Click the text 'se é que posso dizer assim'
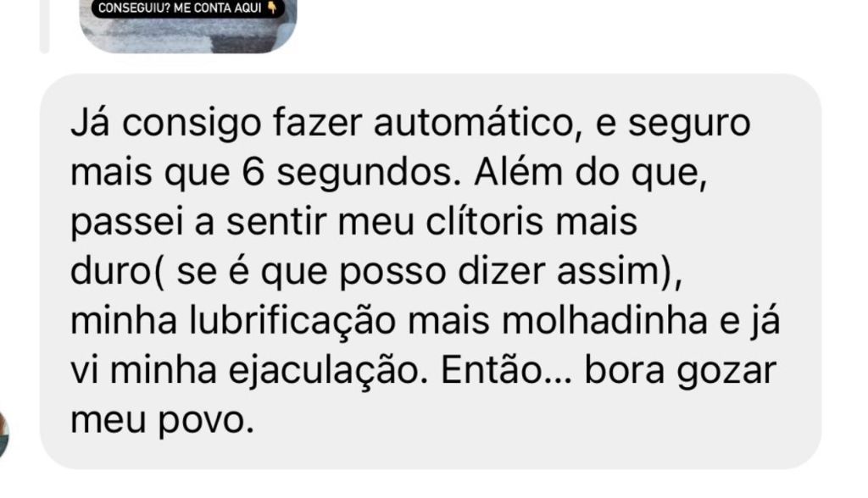 (x=420, y=271)
